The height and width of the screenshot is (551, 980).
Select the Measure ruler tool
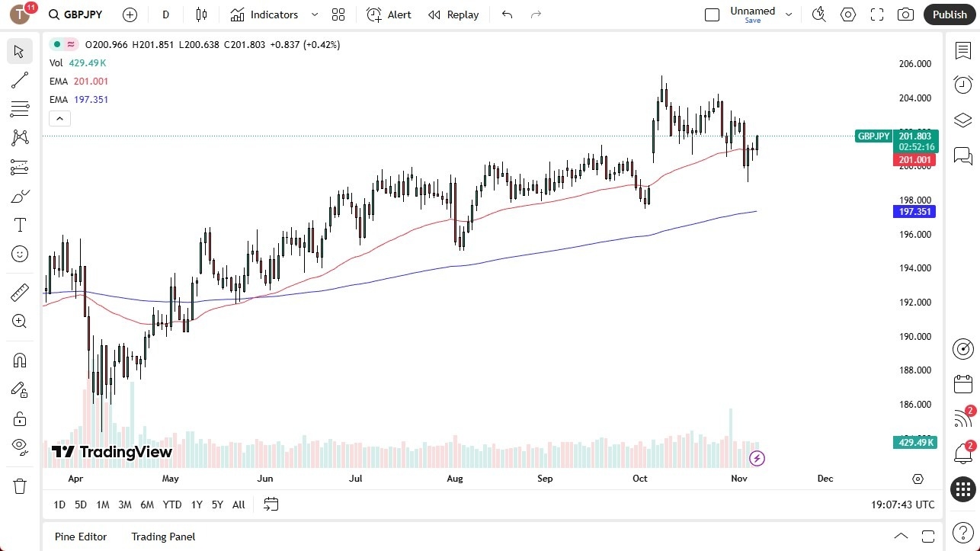pos(19,292)
